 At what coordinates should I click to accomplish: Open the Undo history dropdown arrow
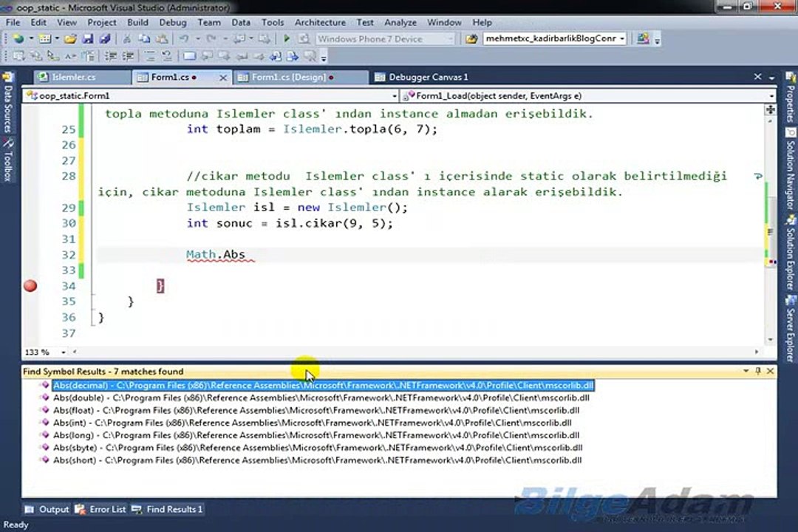point(197,38)
